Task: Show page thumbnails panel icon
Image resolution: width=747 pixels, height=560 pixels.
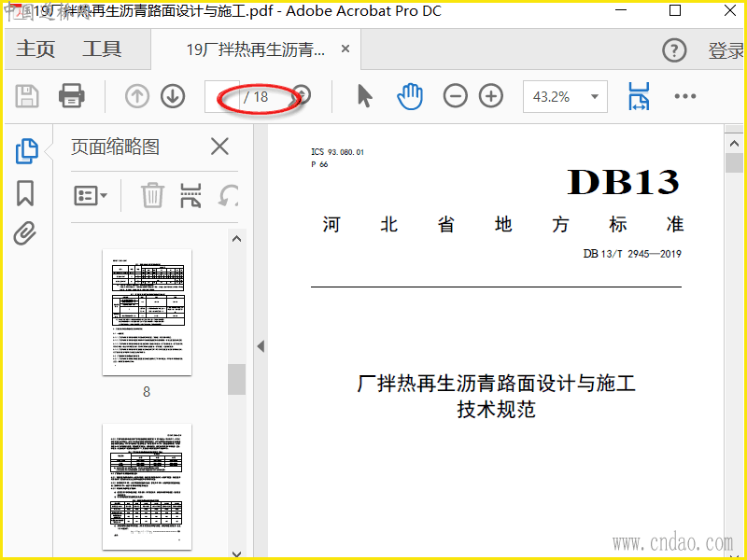Action: (x=27, y=151)
